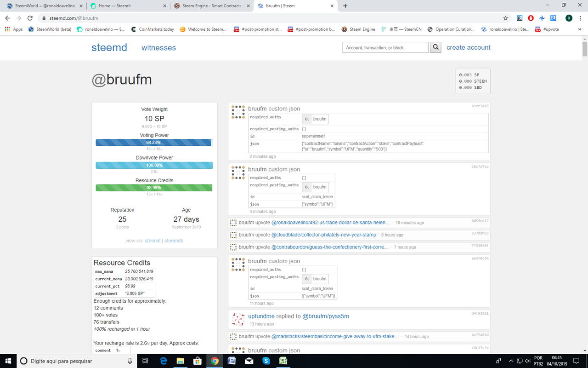The height and width of the screenshot is (368, 588).
Task: Open the @cloudblade/collector-philately-new-year-stamp link
Action: [324, 235]
